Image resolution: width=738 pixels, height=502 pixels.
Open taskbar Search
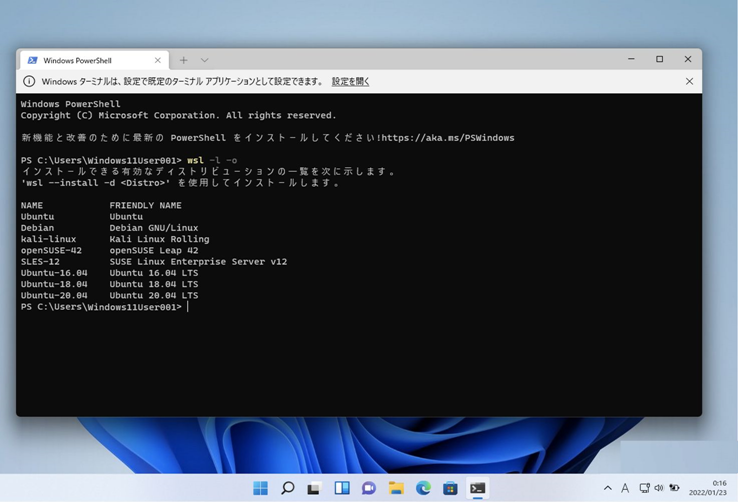pyautogui.click(x=287, y=488)
